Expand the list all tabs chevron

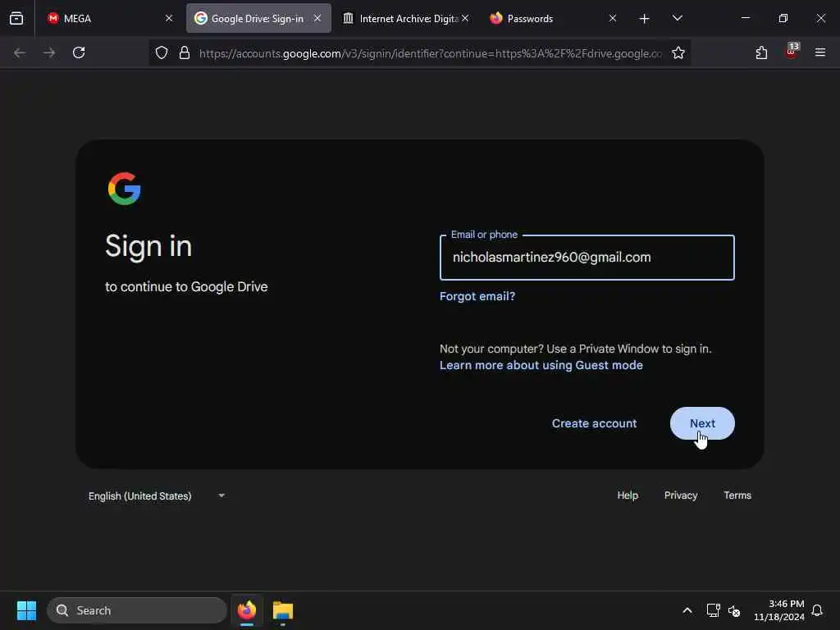(677, 18)
